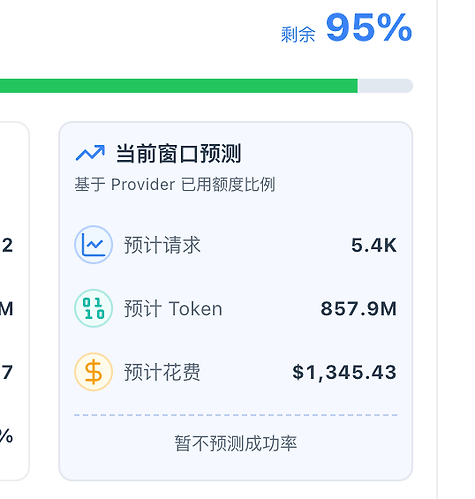Click the 5.4K value
The width and height of the screenshot is (475, 499).
pos(374,245)
